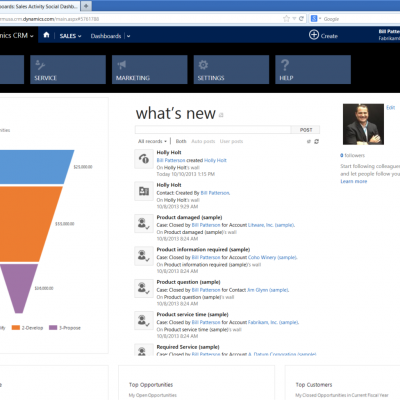Click the $25,000.00 funnel label
Screen dimensions: 400x400
[83, 167]
